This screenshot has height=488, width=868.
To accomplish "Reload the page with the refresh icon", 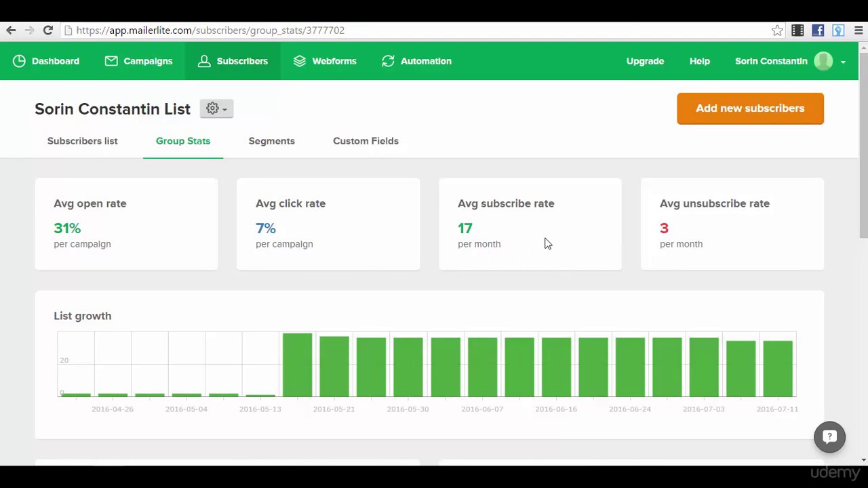I will [47, 30].
